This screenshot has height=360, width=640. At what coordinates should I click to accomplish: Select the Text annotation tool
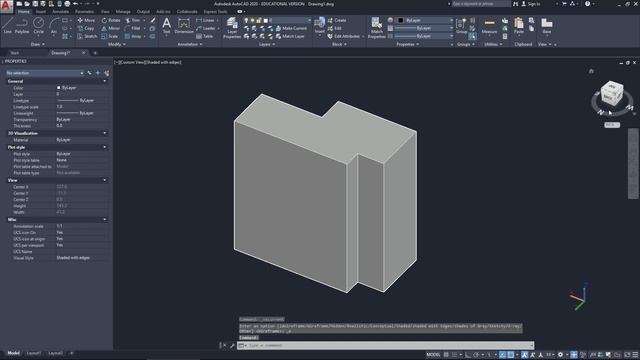pyautogui.click(x=166, y=26)
